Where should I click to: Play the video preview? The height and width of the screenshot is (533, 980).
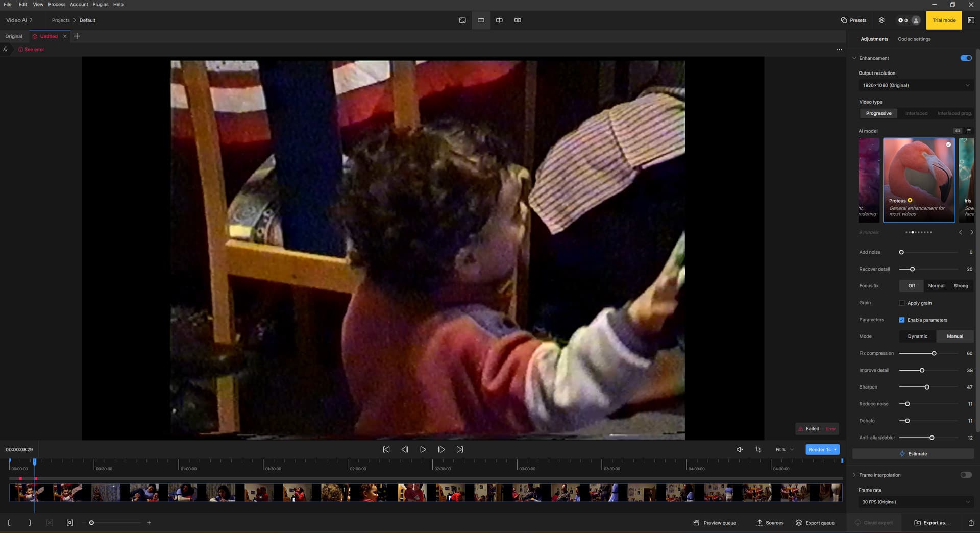coord(423,449)
